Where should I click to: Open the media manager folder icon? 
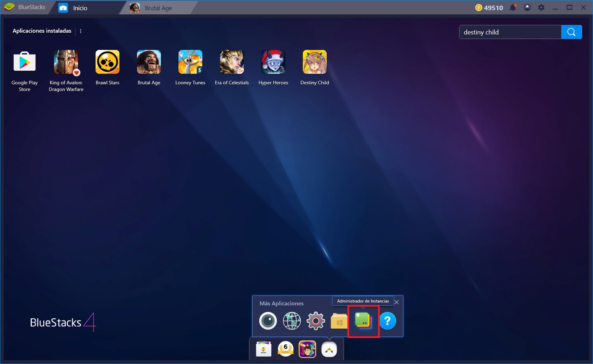pyautogui.click(x=339, y=321)
